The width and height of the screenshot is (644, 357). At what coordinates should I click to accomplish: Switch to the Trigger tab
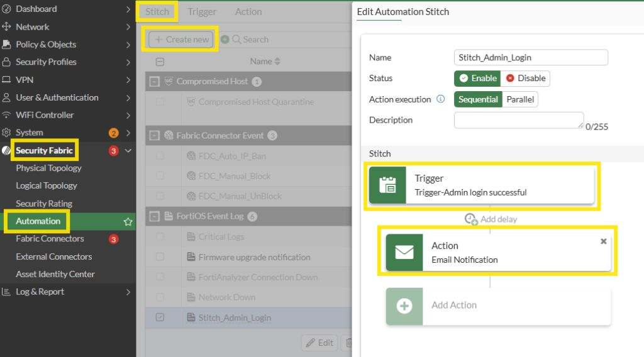tap(202, 12)
